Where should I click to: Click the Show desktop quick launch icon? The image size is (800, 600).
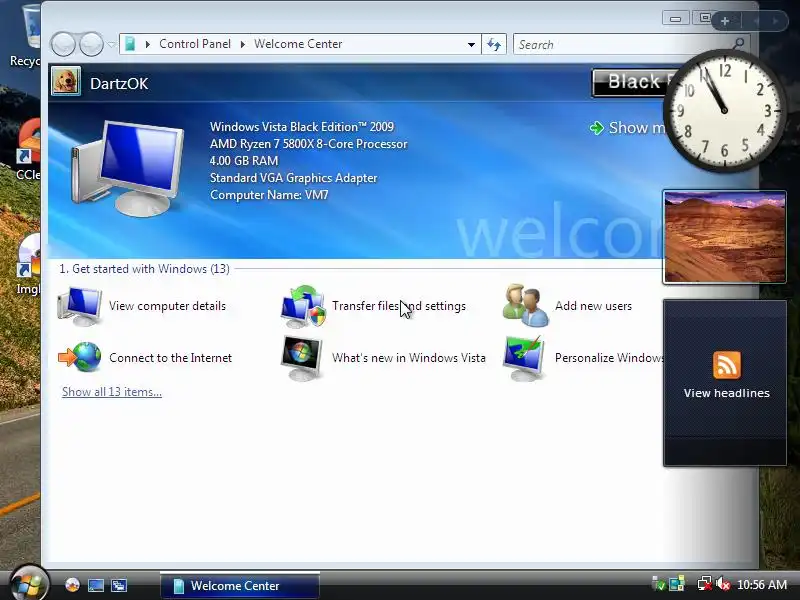(x=96, y=585)
